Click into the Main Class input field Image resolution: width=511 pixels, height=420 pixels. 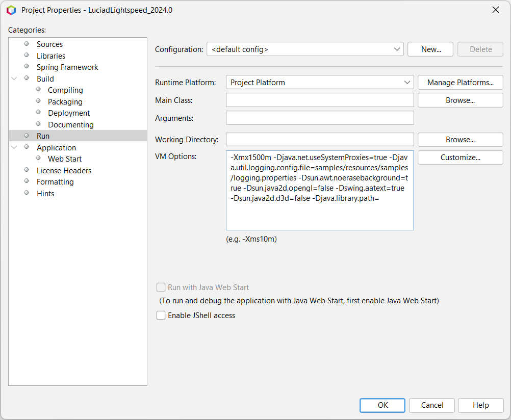coord(320,100)
